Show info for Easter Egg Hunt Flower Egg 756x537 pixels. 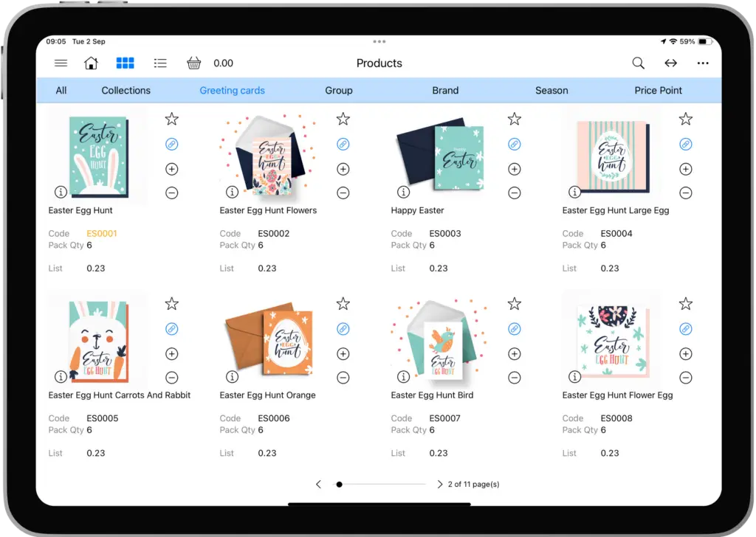574,377
